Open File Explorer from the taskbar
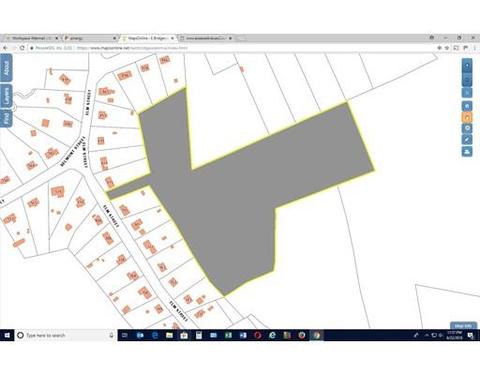 [x=169, y=335]
